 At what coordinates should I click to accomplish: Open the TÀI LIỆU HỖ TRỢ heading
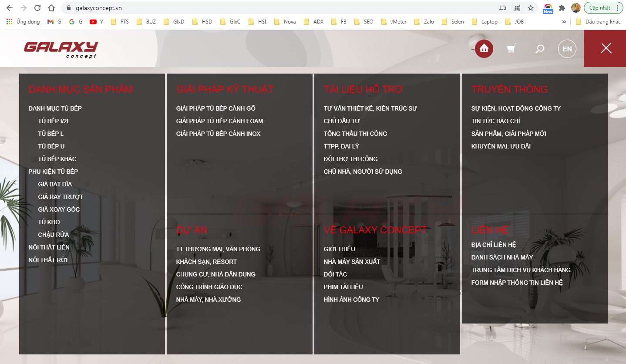(x=363, y=89)
